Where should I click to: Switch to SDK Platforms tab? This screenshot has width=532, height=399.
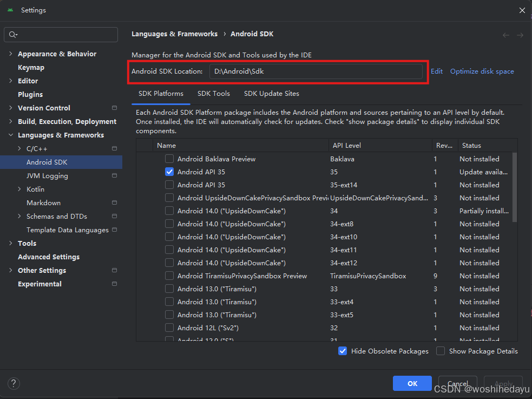(161, 94)
